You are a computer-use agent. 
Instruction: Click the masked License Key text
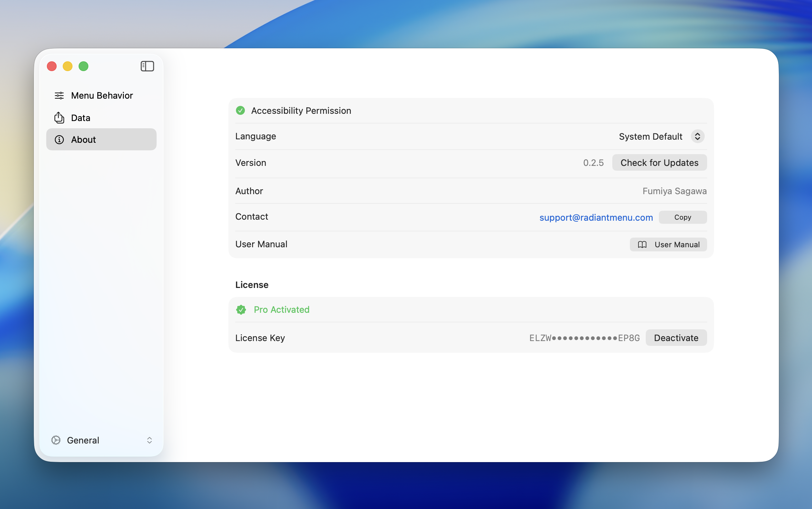pyautogui.click(x=584, y=338)
